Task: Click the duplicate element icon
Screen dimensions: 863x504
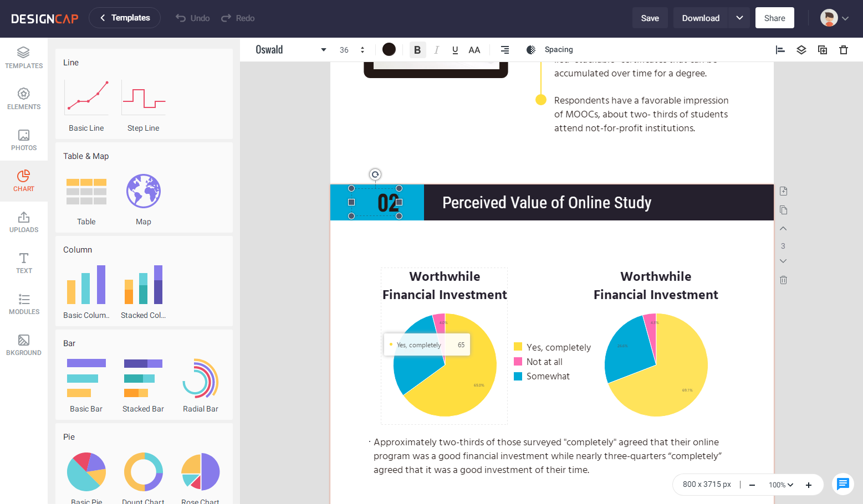Action: pos(822,50)
